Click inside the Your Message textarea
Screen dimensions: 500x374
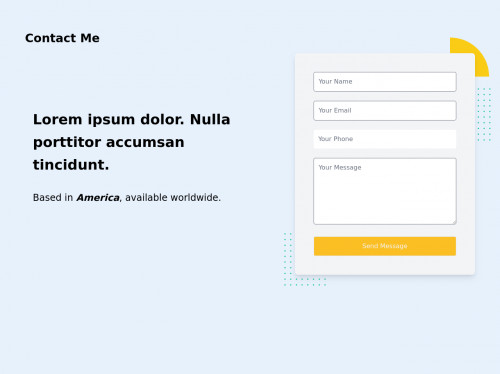click(x=385, y=191)
